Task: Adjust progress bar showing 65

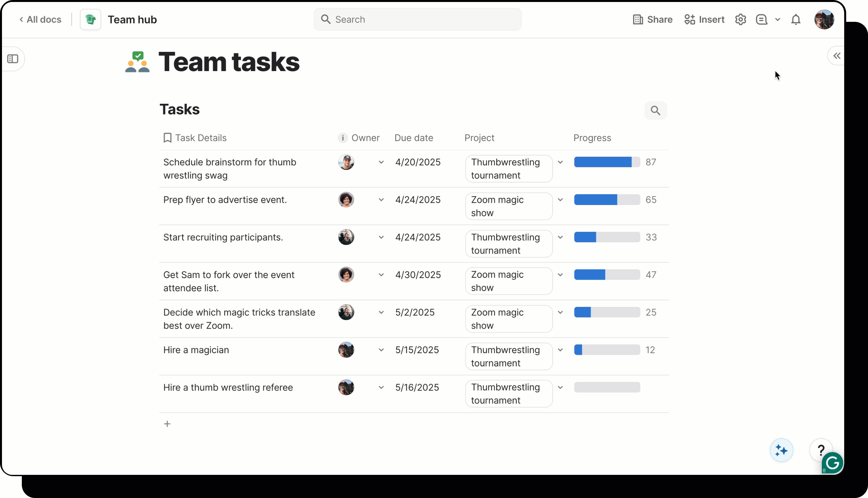Action: 607,200
